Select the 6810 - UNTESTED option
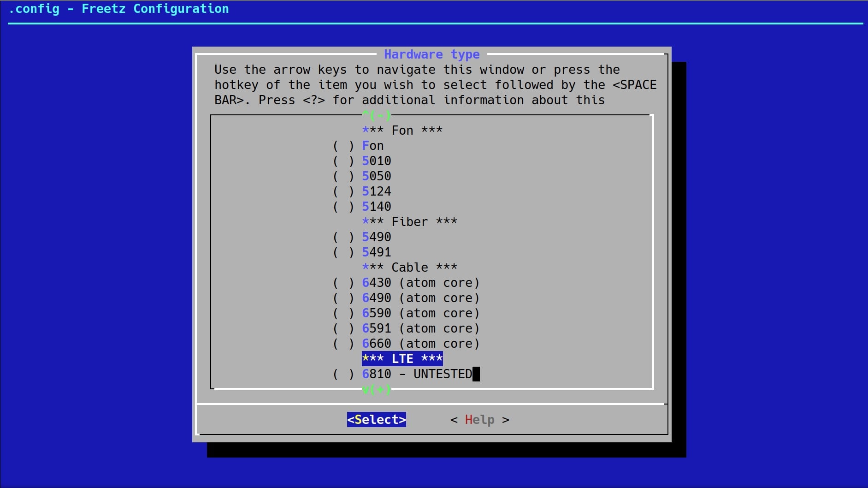This screenshot has height=488, width=868. click(417, 374)
